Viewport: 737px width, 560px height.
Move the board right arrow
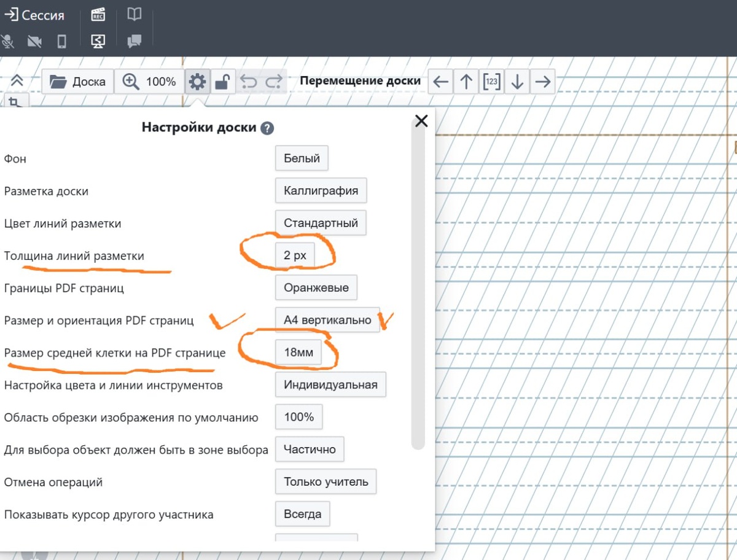[542, 81]
